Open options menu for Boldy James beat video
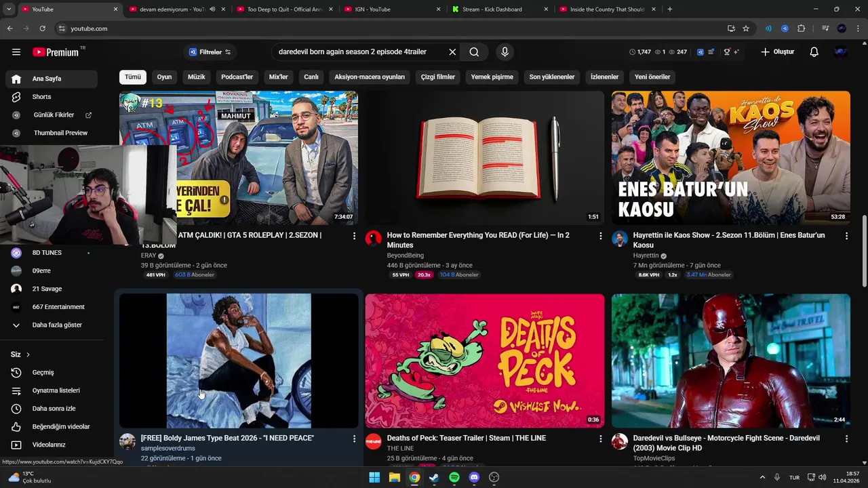This screenshot has width=868, height=488. tap(354, 439)
